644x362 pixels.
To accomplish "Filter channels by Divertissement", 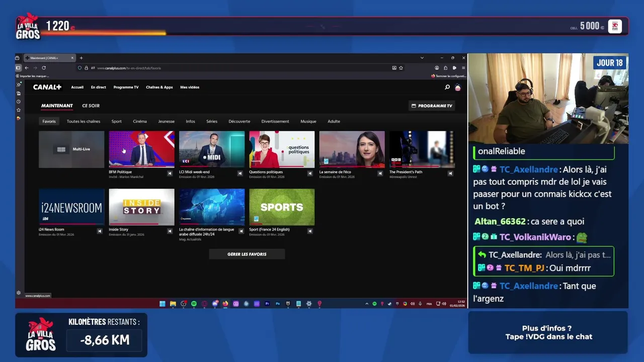I will click(x=275, y=121).
